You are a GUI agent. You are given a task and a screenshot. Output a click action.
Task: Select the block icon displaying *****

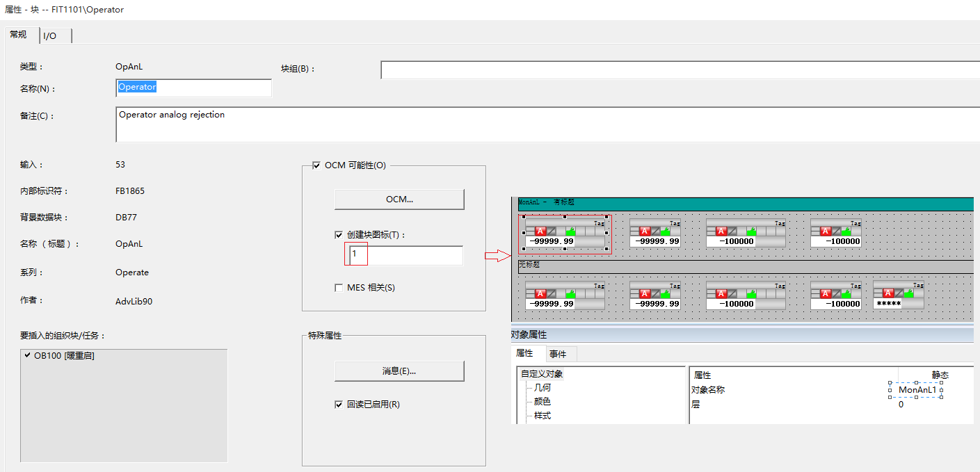(898, 295)
